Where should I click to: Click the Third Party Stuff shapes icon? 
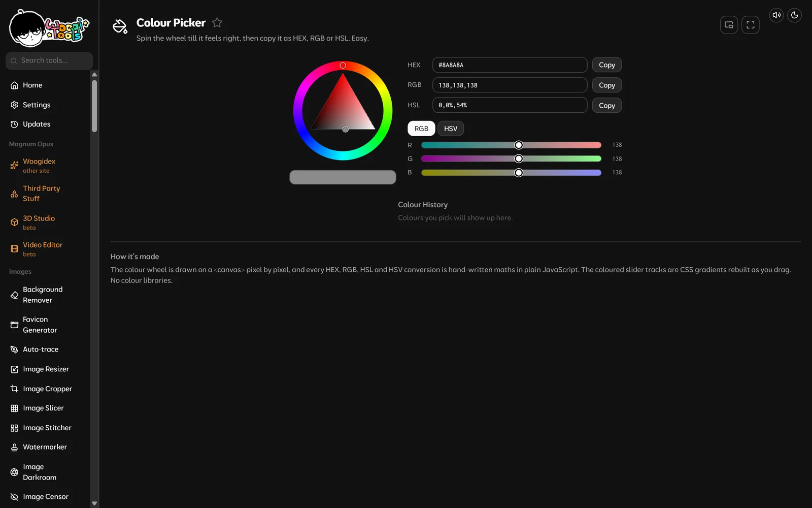click(x=14, y=194)
